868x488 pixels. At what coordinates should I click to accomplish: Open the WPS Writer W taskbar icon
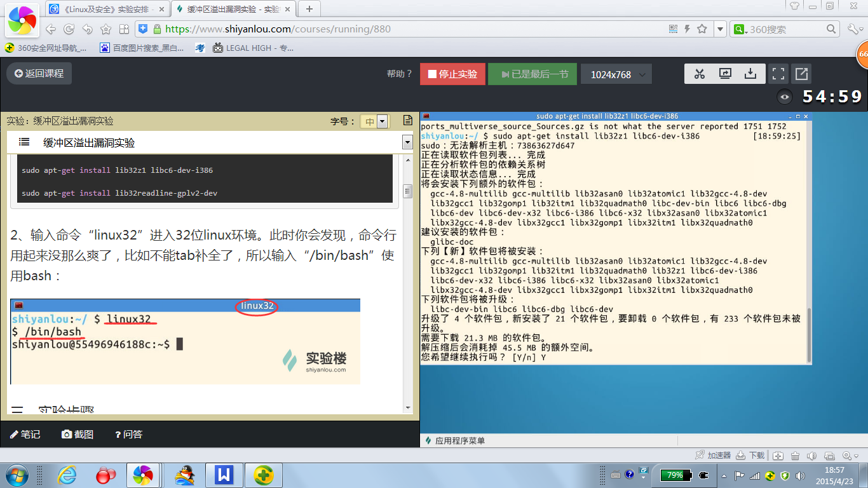coord(224,475)
